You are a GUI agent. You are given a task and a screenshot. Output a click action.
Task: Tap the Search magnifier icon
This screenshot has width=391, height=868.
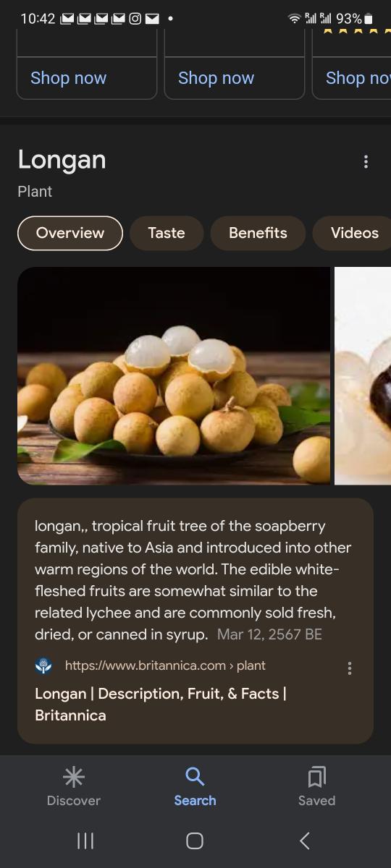195,777
